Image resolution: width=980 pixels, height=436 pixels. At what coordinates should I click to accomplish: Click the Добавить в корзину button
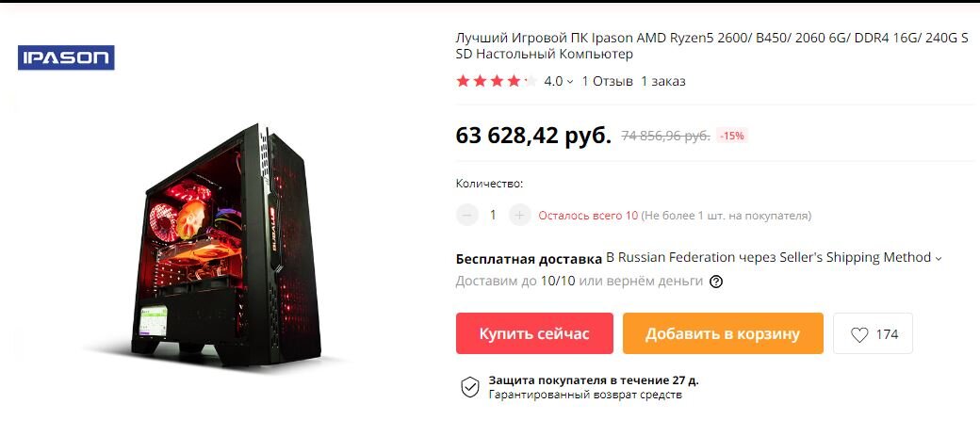pyautogui.click(x=723, y=333)
